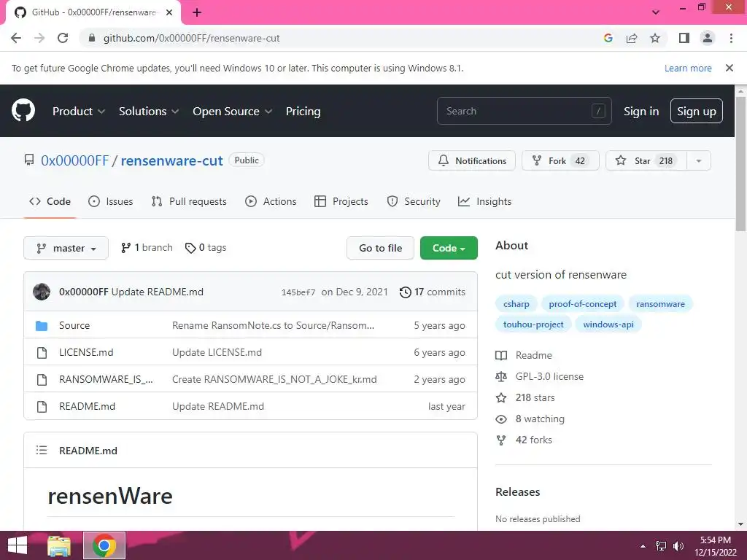
Task: Open the Pull requests tab
Action: tap(189, 201)
